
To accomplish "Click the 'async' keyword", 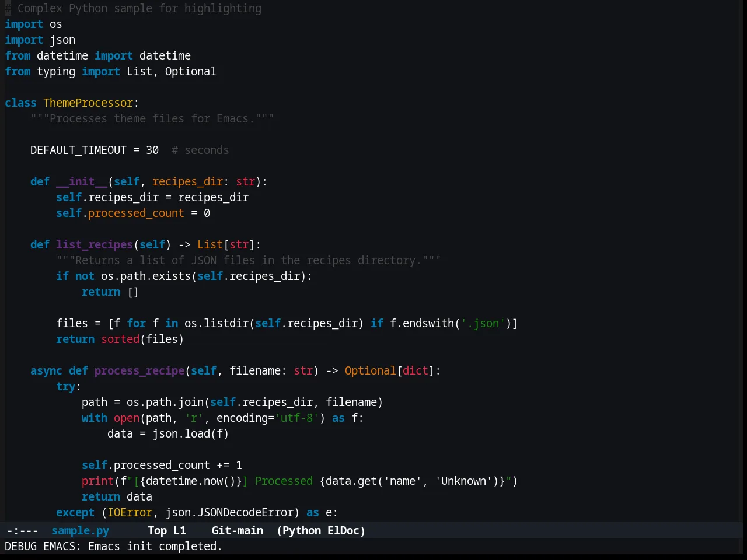I will pos(46,370).
